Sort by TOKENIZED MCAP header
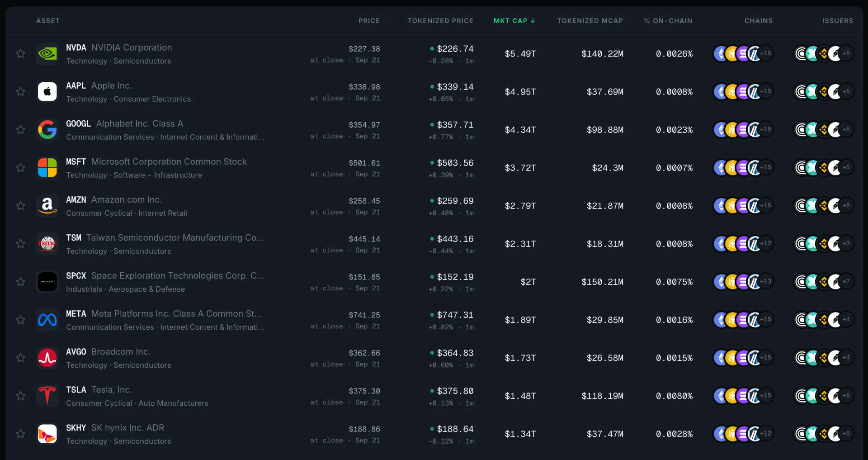The height and width of the screenshot is (460, 868). (x=590, y=21)
